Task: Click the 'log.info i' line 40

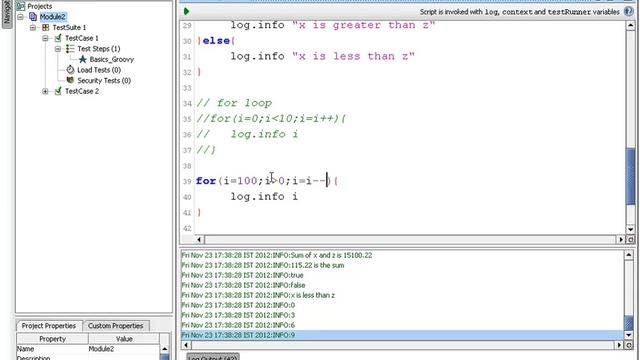Action: [x=264, y=197]
